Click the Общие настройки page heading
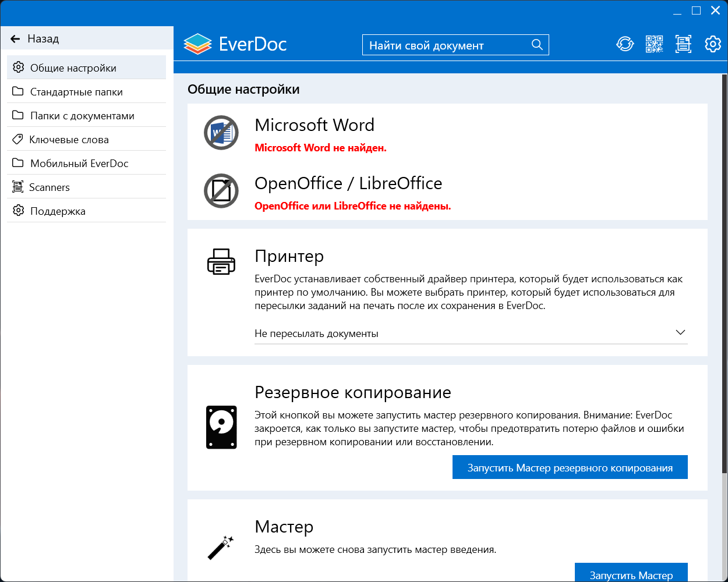728x582 pixels. tap(243, 89)
